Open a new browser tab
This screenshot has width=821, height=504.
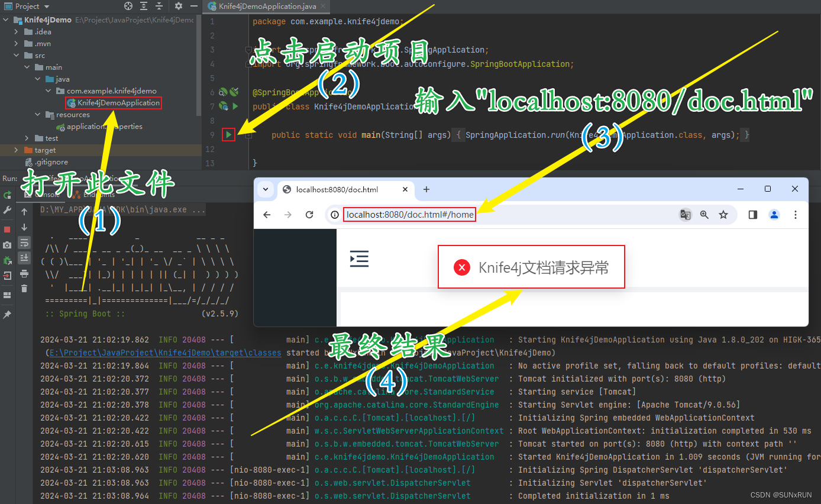[426, 189]
